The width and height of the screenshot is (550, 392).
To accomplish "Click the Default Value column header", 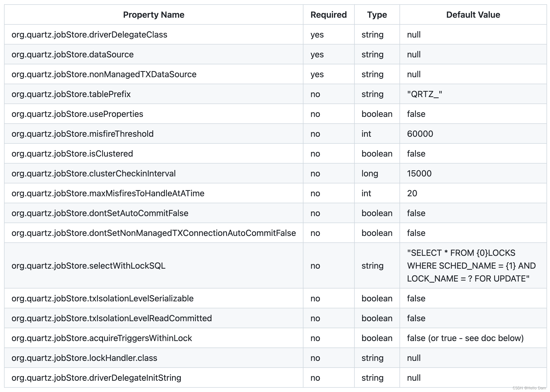I will 473,15.
